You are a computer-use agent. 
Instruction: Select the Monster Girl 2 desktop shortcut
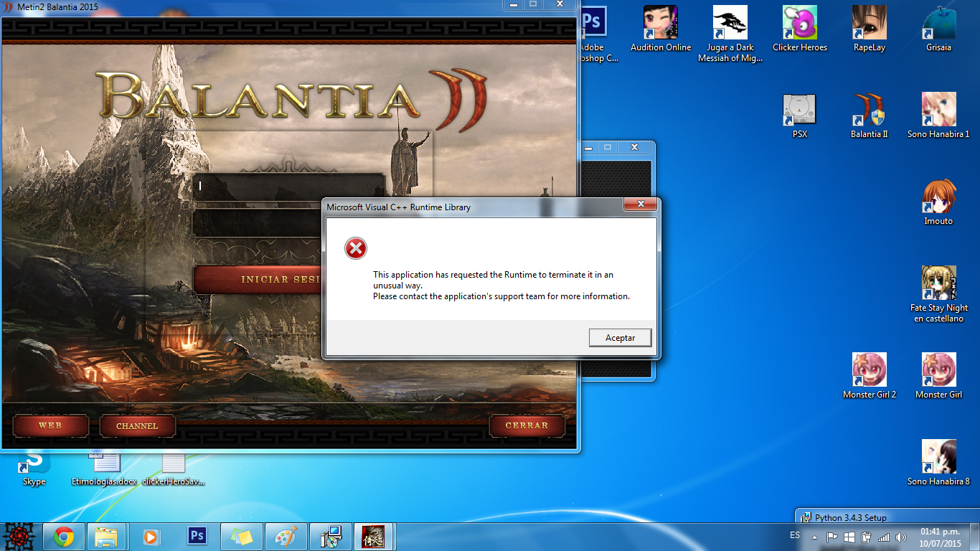[x=870, y=377]
